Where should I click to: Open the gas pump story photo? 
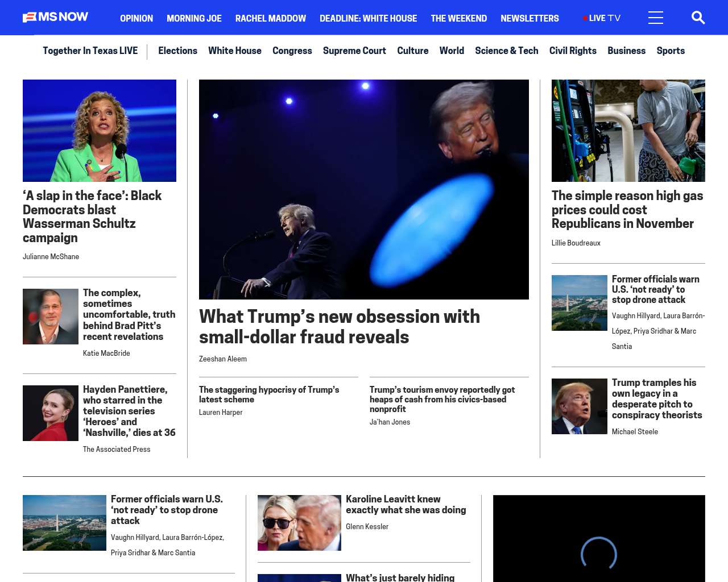pyautogui.click(x=628, y=131)
